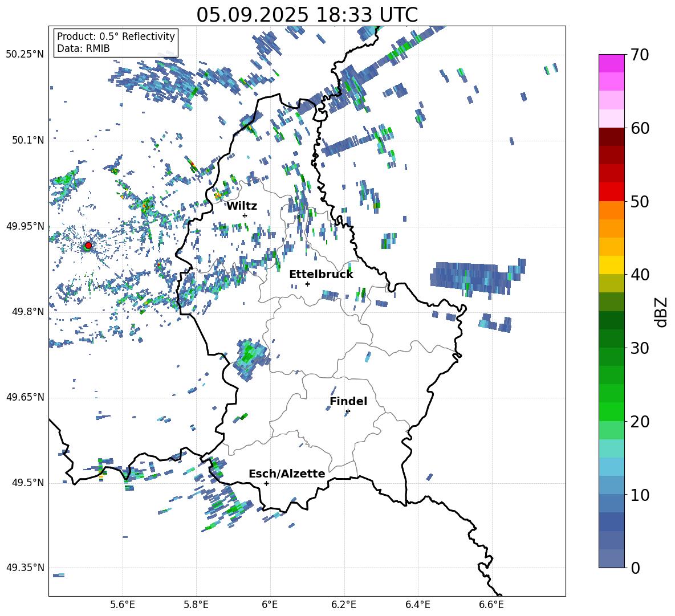Click the red radar location dot

88,246
